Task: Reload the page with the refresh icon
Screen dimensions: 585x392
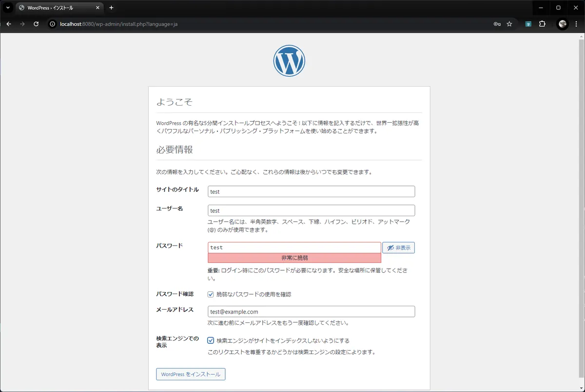Action: point(36,24)
